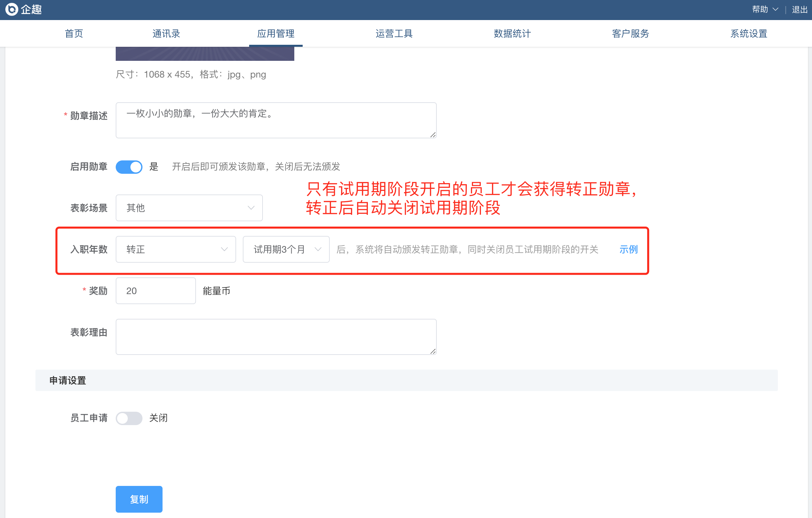
Task: Go to the 数据统计 tab
Action: (x=512, y=33)
